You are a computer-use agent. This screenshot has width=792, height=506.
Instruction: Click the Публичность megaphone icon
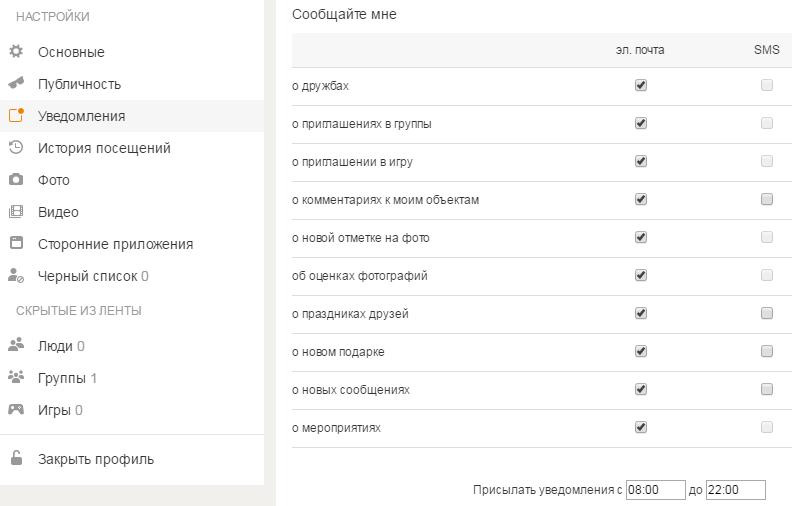(x=16, y=83)
